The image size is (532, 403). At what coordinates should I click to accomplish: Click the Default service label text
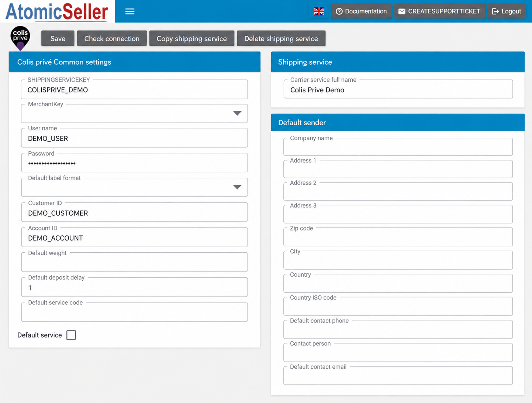[39, 335]
